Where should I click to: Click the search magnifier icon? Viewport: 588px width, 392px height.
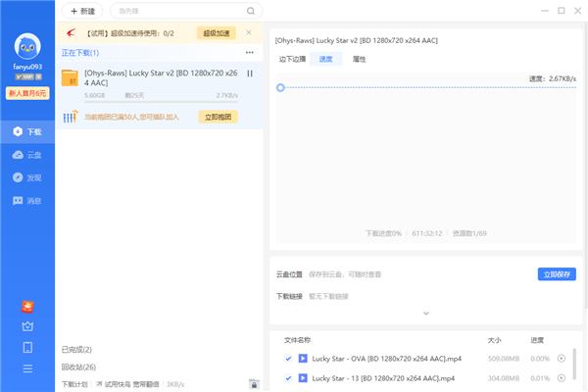[251, 11]
